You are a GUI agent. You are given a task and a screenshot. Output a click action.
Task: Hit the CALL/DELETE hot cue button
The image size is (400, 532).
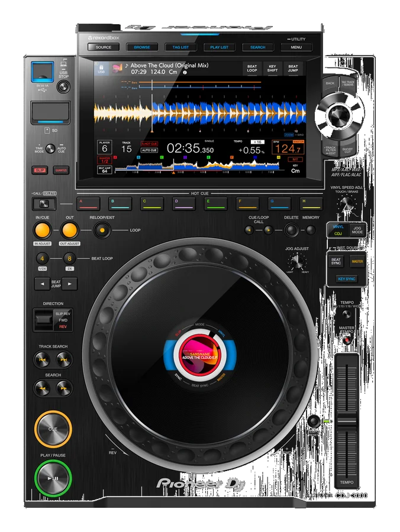[44, 204]
